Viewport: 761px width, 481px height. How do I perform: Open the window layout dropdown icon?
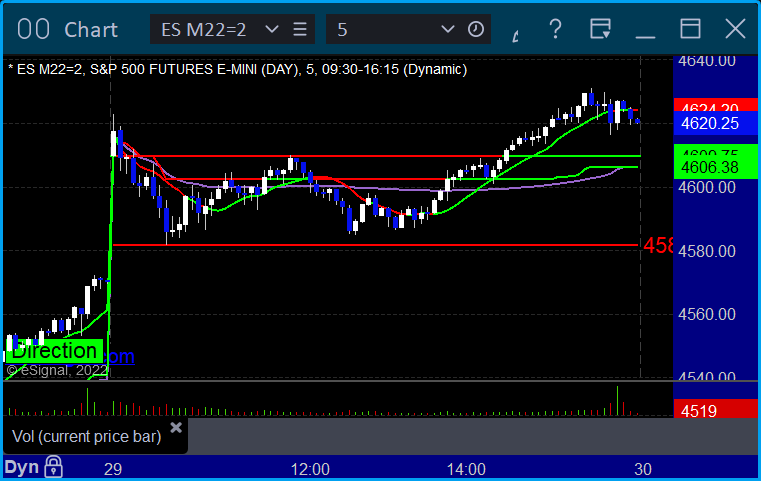(x=600, y=29)
